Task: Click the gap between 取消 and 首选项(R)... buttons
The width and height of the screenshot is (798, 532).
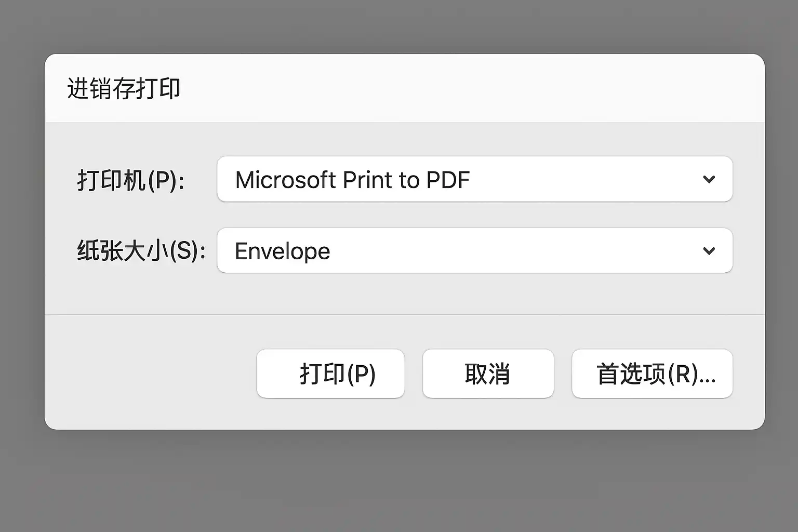Action: [563, 374]
